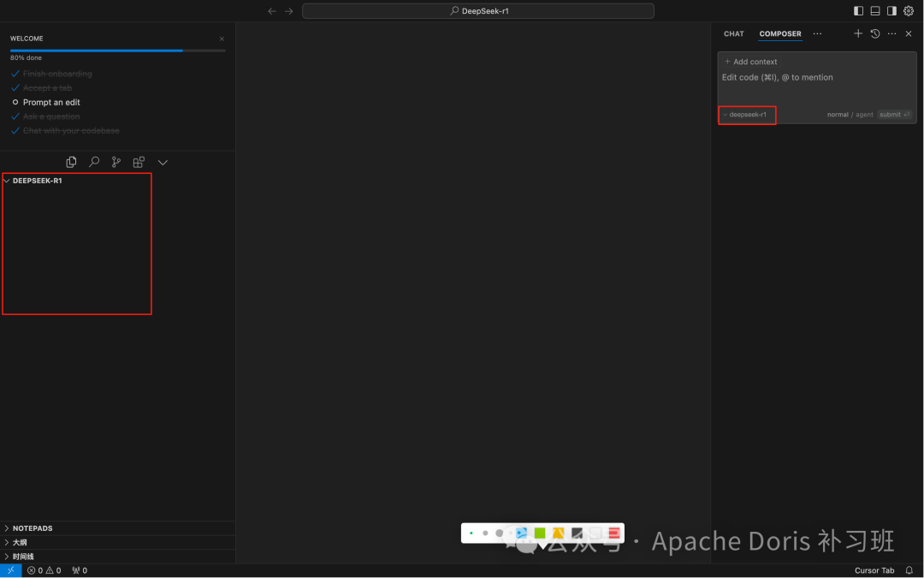This screenshot has width=924, height=578.
Task: Open the deepseek-r1 model dropdown
Action: [x=745, y=115]
